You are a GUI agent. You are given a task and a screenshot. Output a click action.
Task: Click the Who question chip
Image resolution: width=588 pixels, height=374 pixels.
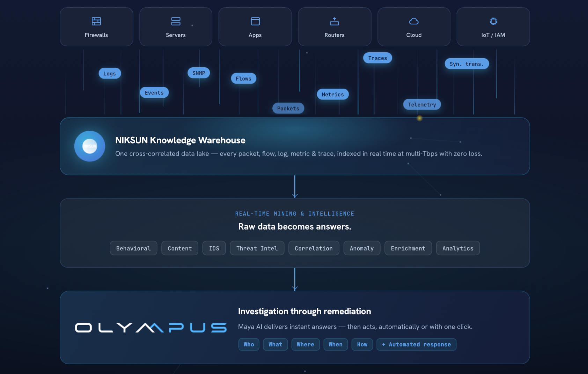249,344
